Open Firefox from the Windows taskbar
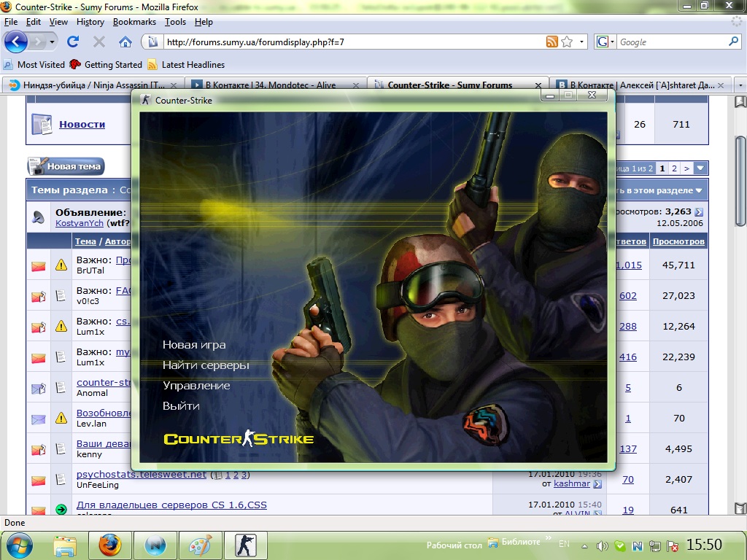This screenshot has height=560, width=747. [110, 545]
